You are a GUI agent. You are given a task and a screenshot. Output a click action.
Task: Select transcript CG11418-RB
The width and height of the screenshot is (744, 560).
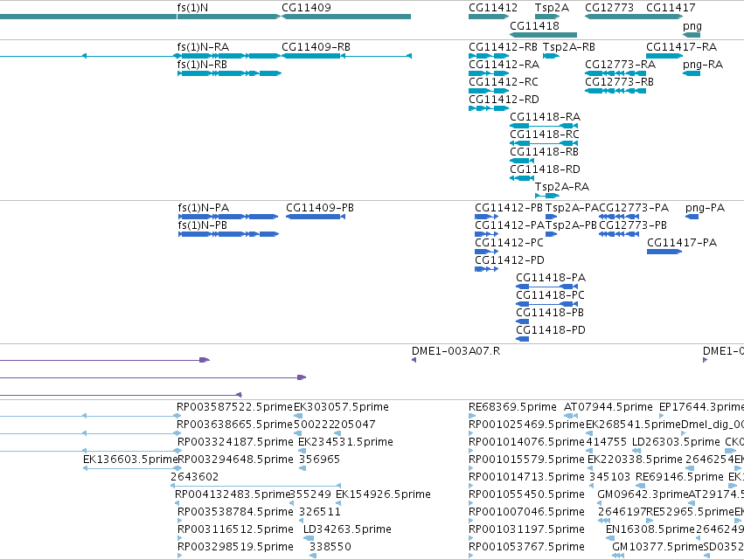(522, 161)
